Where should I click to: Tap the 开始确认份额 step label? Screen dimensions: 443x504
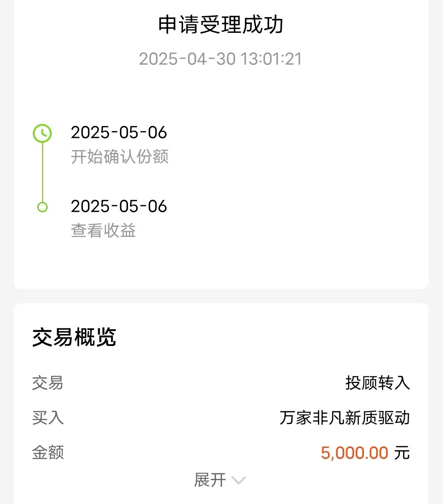(x=120, y=157)
